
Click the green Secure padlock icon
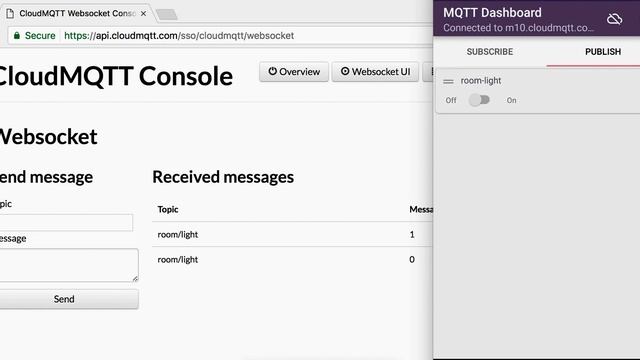(17, 36)
